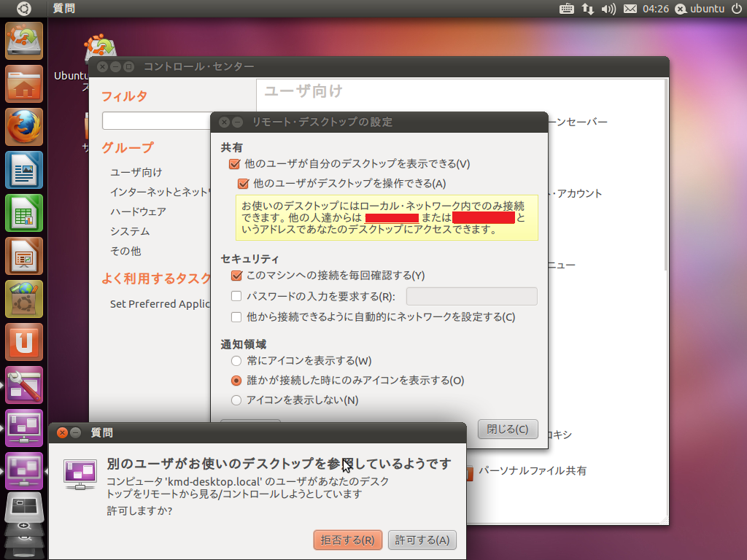This screenshot has height=560, width=747.
Task: Click 許可する(A) to allow connection
Action: [x=422, y=540]
